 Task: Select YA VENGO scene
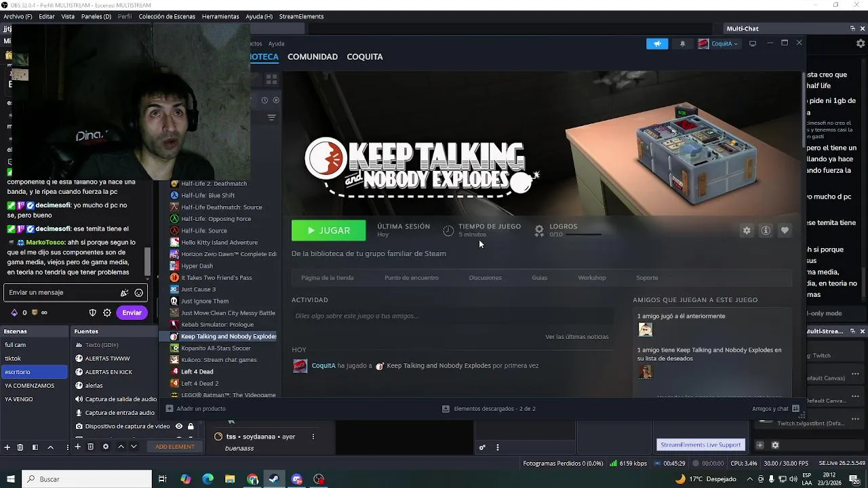click(x=34, y=399)
